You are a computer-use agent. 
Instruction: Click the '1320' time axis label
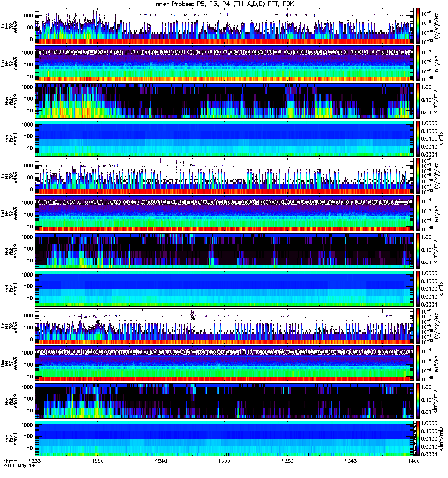pos(287,461)
